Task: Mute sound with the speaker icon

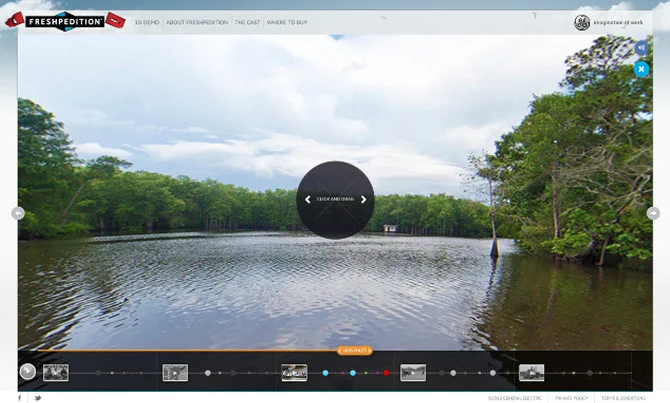Action: pyautogui.click(x=641, y=48)
